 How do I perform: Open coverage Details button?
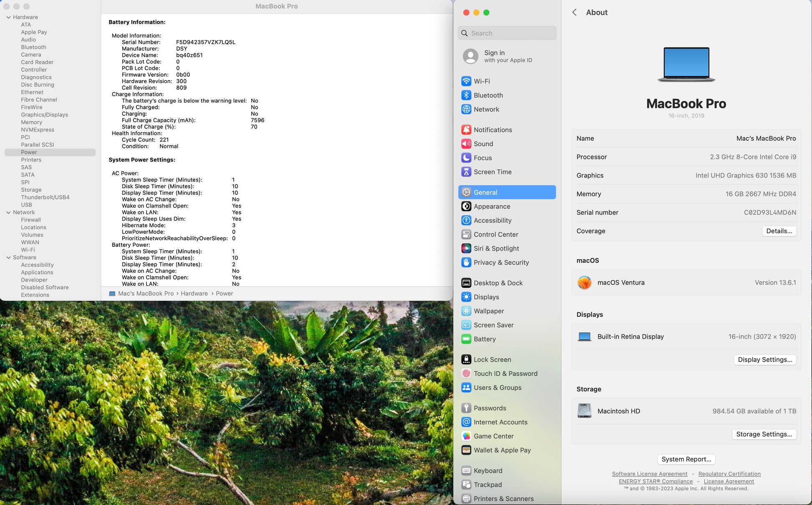click(x=779, y=231)
